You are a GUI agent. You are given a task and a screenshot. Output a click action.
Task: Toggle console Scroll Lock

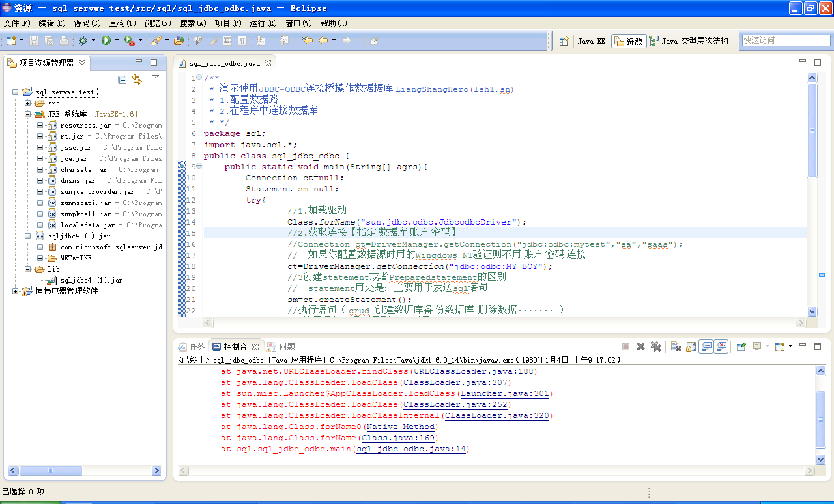691,346
